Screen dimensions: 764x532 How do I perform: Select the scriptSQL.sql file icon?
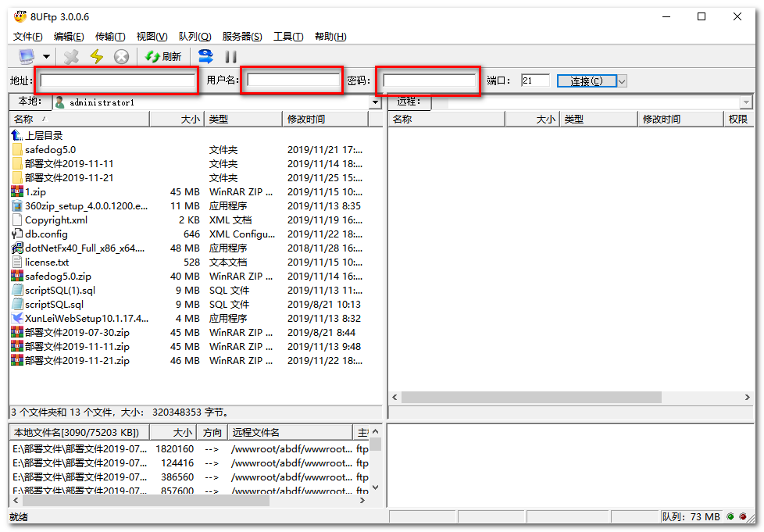click(x=17, y=305)
